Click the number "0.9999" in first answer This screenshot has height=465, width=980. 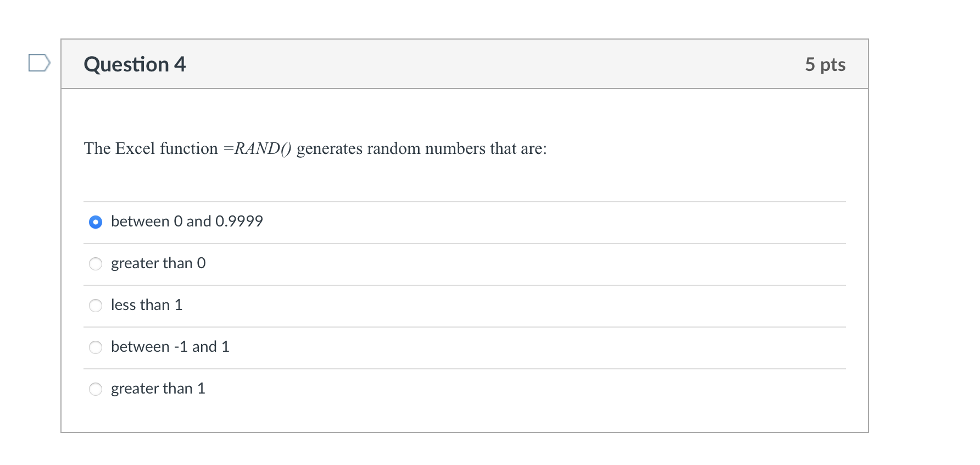(239, 222)
